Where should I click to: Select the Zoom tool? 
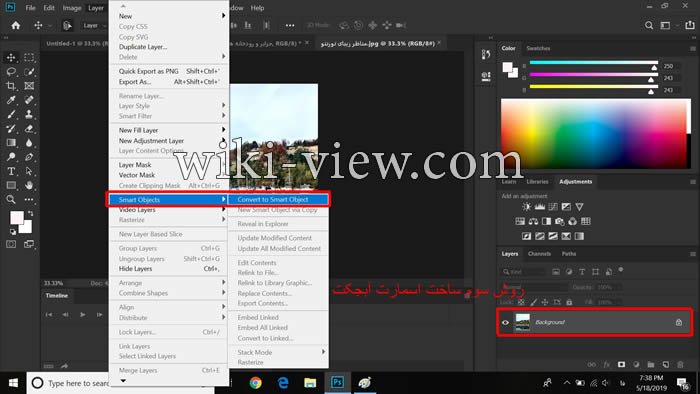(11, 199)
